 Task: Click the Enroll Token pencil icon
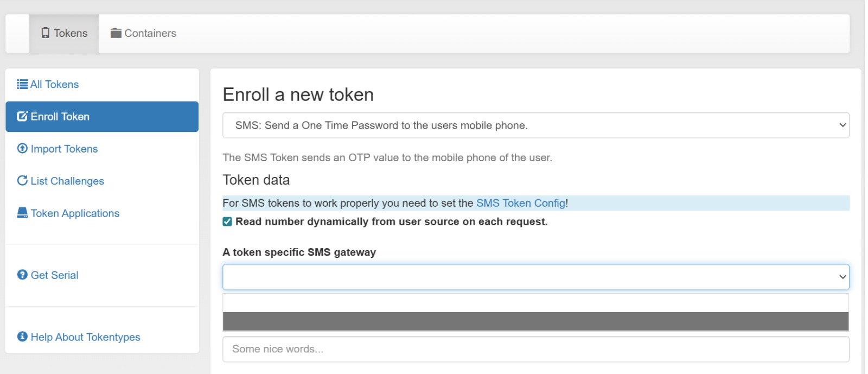[x=22, y=116]
